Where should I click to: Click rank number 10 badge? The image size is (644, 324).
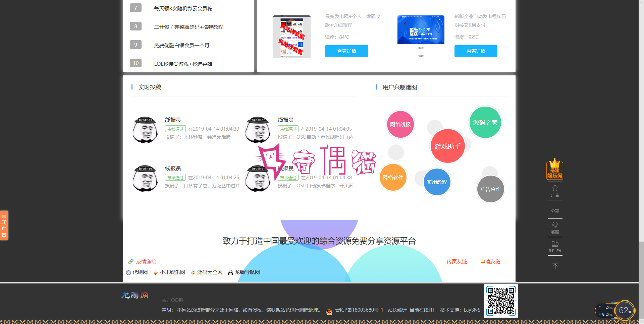click(136, 63)
